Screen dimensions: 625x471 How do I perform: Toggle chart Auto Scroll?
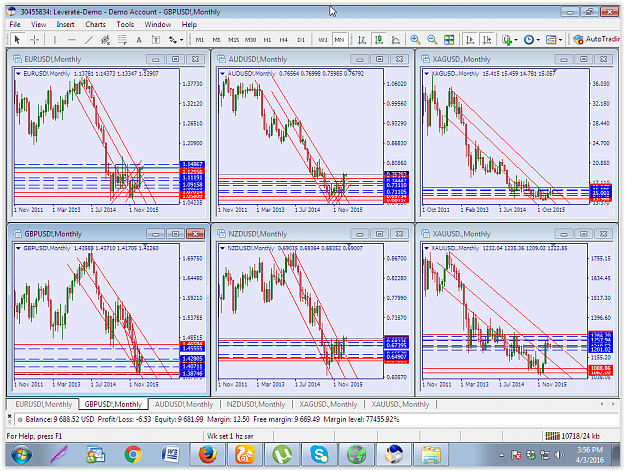pyautogui.click(x=470, y=39)
